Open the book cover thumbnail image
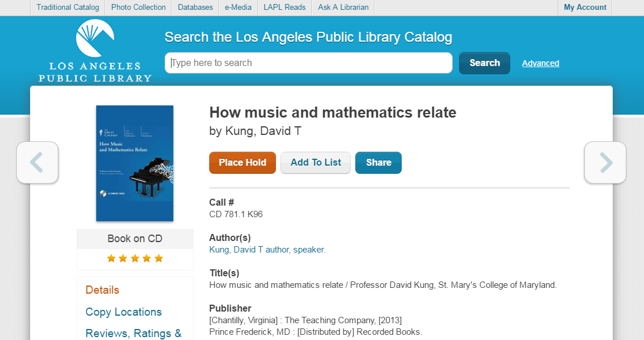Viewport: 644px width, 340px height. 134,163
